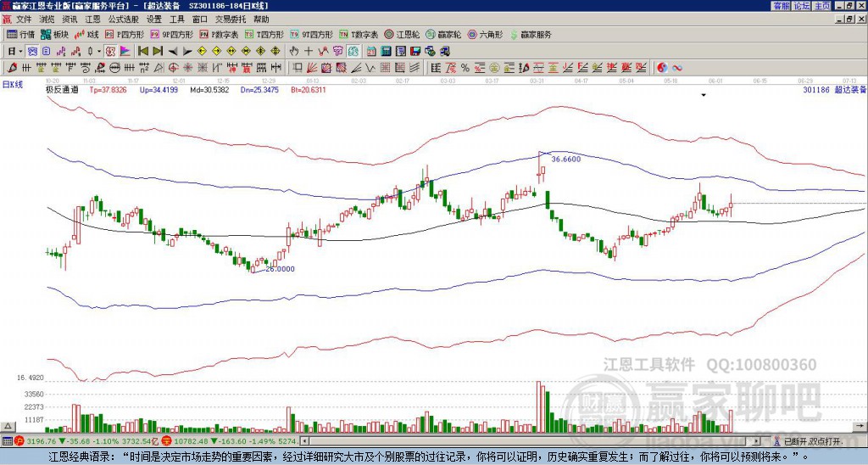This screenshot has height=465, width=868.
Task: Open the P数字表 tool
Action: (219, 34)
